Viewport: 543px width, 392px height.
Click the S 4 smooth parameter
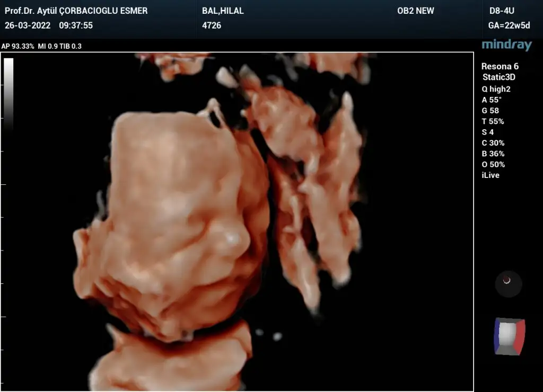tap(488, 132)
